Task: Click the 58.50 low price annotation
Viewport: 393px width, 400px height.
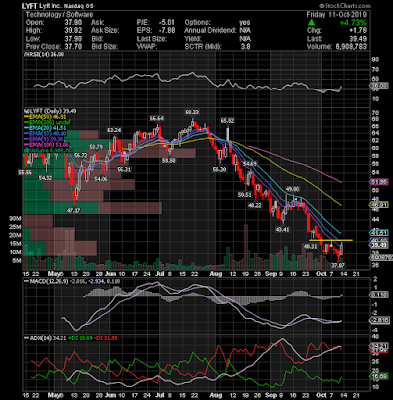Action: point(169,160)
